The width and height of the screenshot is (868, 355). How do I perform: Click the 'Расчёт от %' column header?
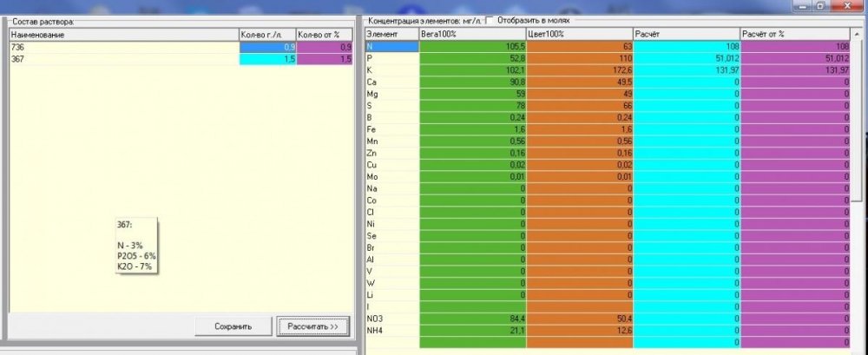click(795, 35)
